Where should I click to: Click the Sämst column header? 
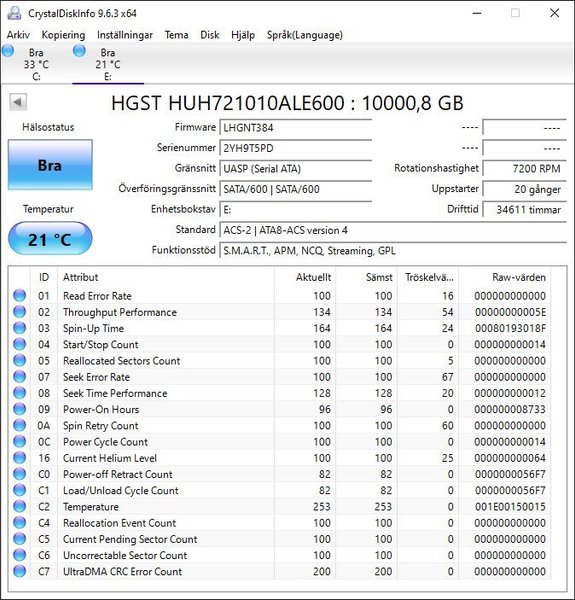click(x=367, y=277)
